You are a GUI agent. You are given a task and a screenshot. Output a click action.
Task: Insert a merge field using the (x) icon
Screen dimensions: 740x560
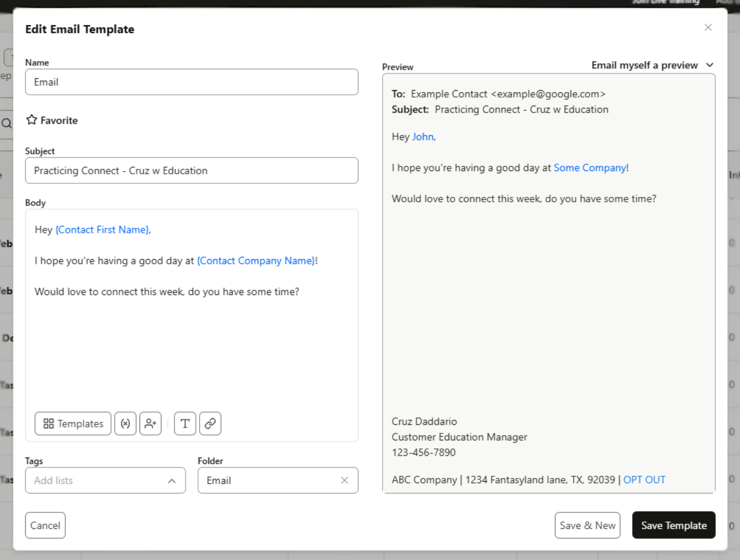(x=125, y=424)
